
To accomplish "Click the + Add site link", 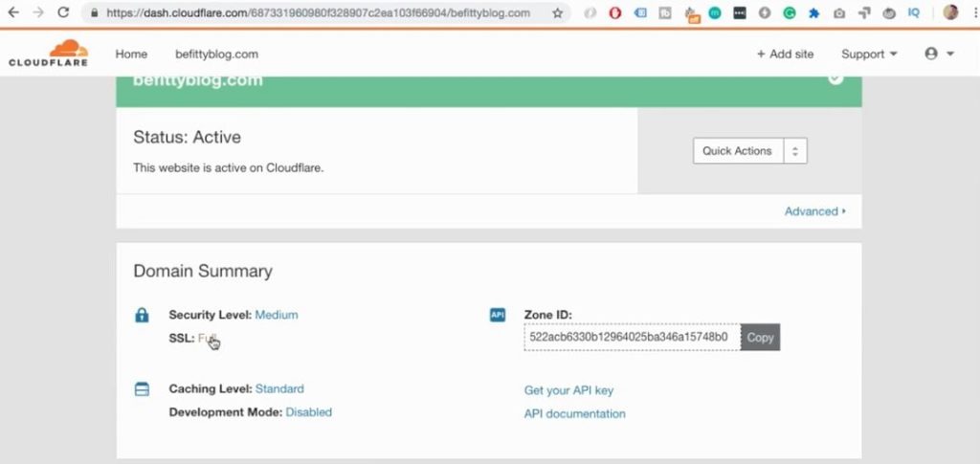I will 785,55.
